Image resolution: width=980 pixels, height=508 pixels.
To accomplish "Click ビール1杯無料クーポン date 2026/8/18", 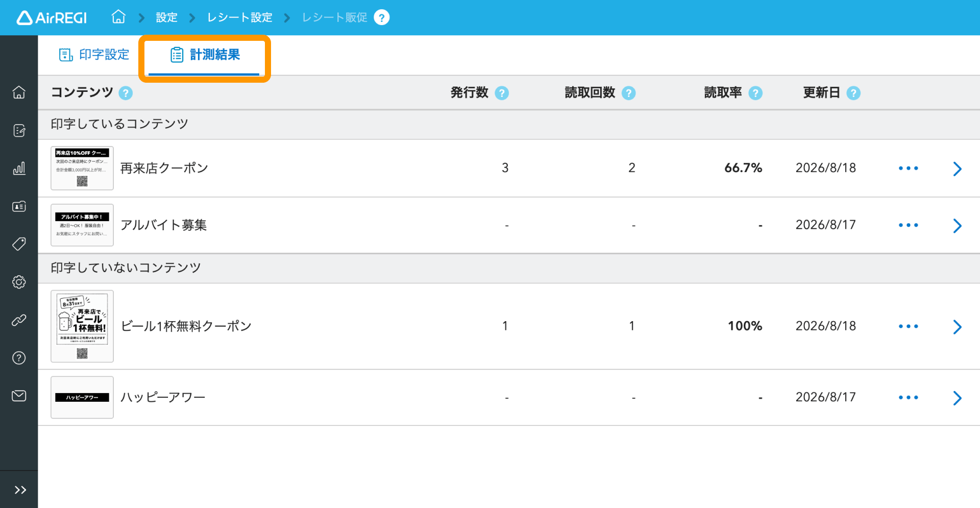I will tap(826, 326).
